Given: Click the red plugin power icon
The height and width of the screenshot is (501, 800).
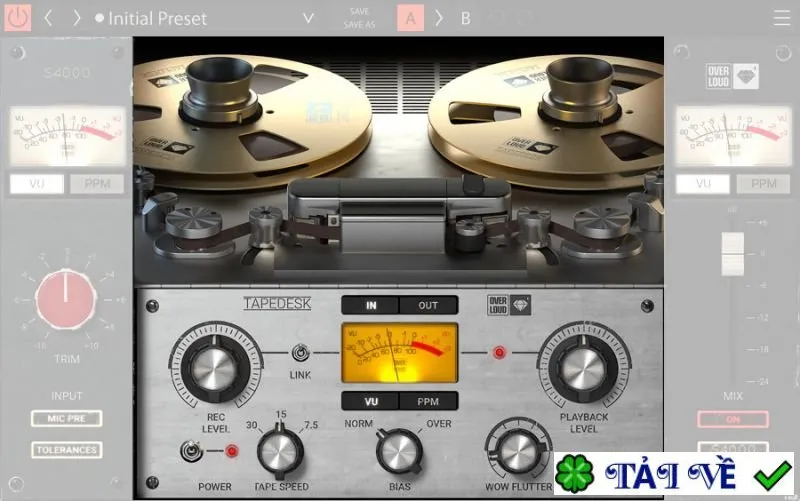Looking at the screenshot, I should [18, 18].
